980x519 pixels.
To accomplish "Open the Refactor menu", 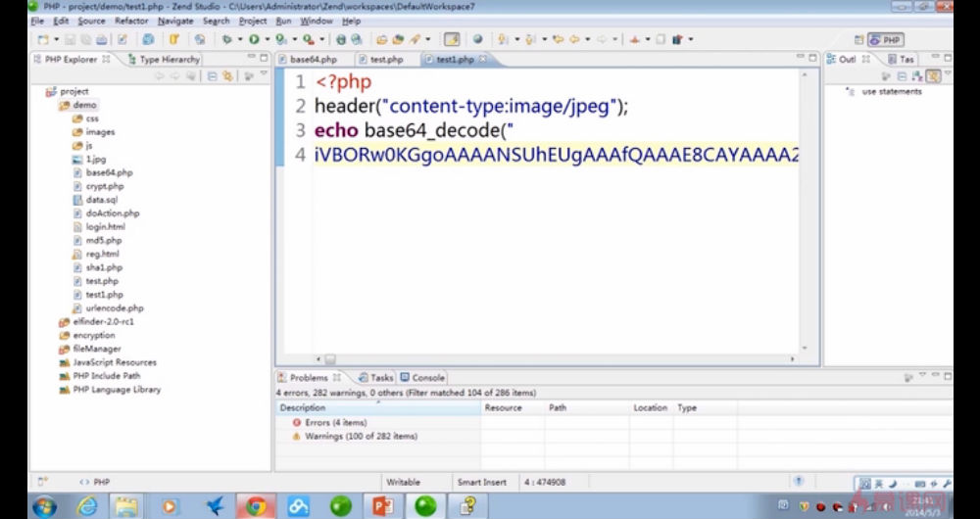I will (131, 22).
